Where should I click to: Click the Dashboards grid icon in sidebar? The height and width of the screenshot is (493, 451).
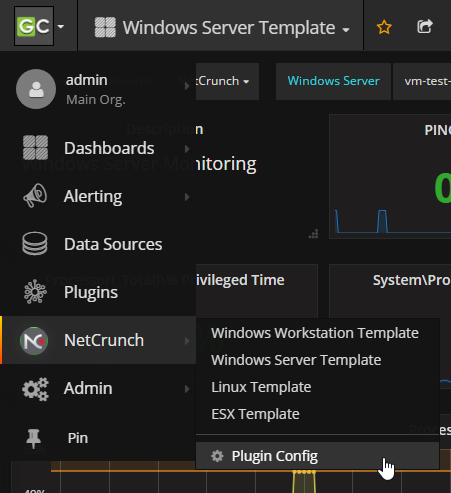[35, 148]
